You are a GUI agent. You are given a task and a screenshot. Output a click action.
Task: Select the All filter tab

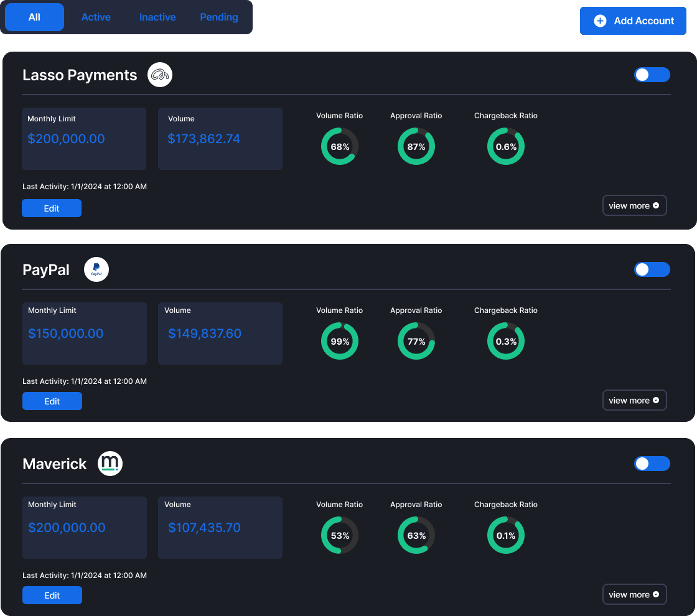tap(34, 17)
